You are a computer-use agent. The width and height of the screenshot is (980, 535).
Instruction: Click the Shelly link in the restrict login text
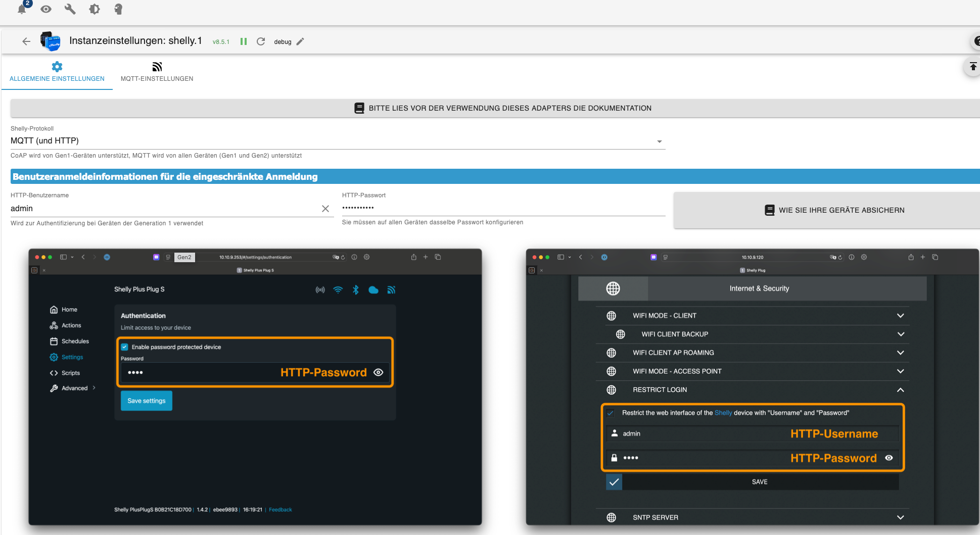click(723, 413)
